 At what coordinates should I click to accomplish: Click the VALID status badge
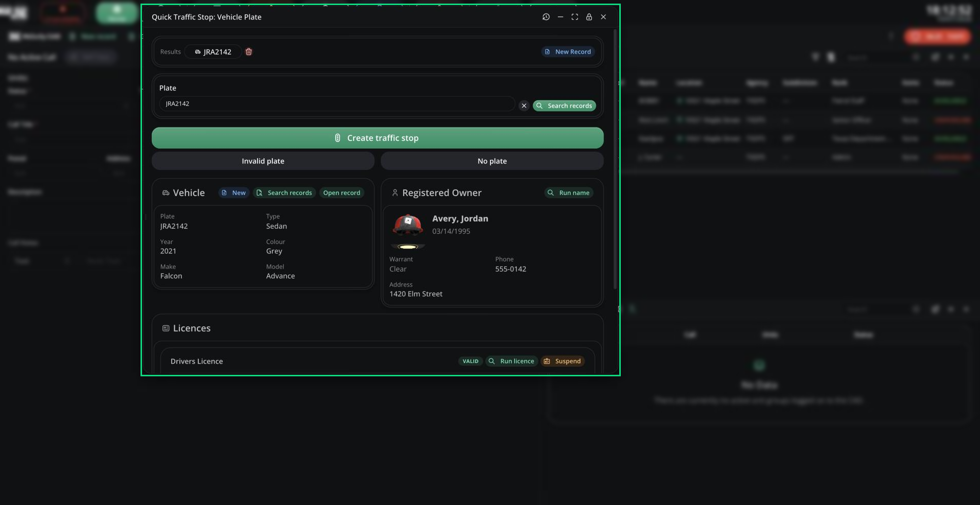pyautogui.click(x=471, y=361)
